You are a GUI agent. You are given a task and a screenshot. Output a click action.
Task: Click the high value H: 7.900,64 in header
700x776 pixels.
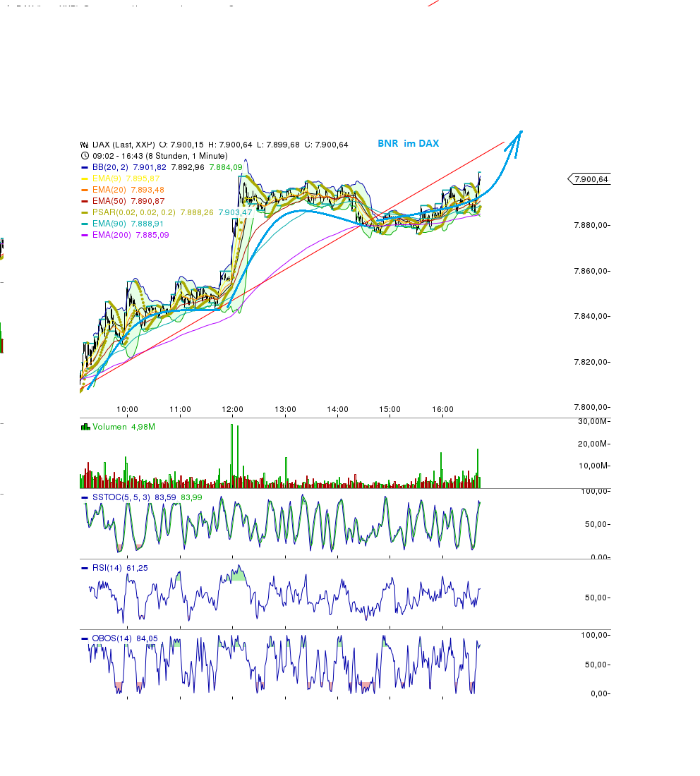coord(230,145)
